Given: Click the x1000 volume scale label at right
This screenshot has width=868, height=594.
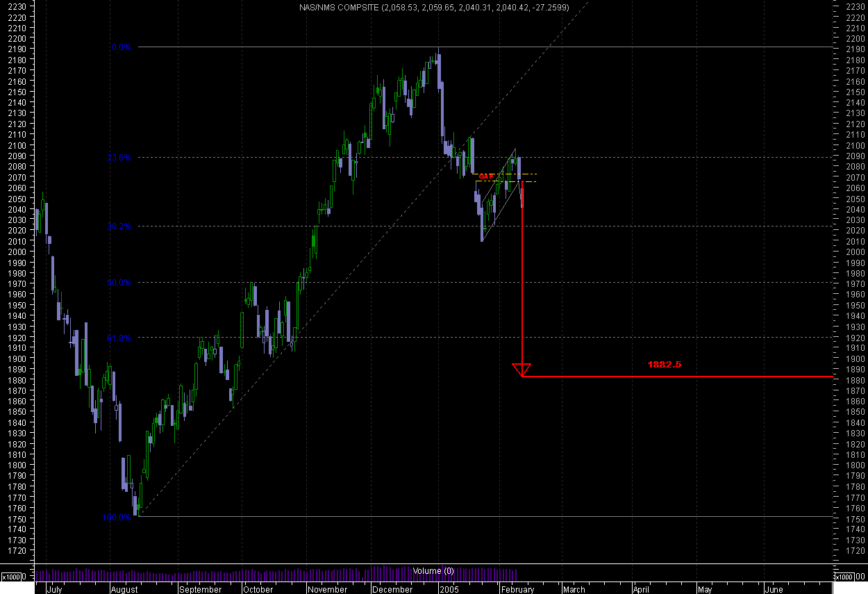Looking at the screenshot, I should (844, 577).
